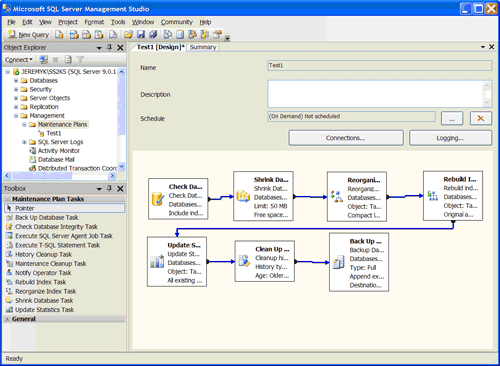The image size is (500, 366).
Task: Click the Save All toolbar icon
Action: click(153, 34)
